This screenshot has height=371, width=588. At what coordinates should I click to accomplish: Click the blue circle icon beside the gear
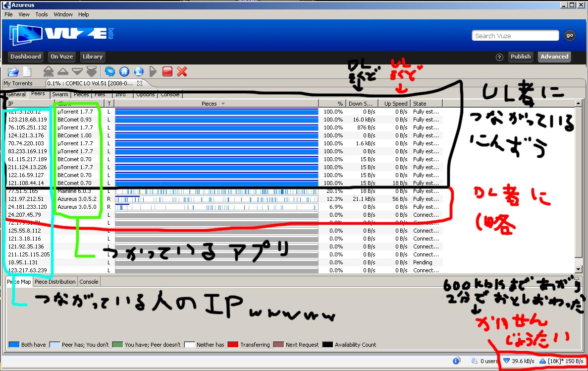coord(124,71)
